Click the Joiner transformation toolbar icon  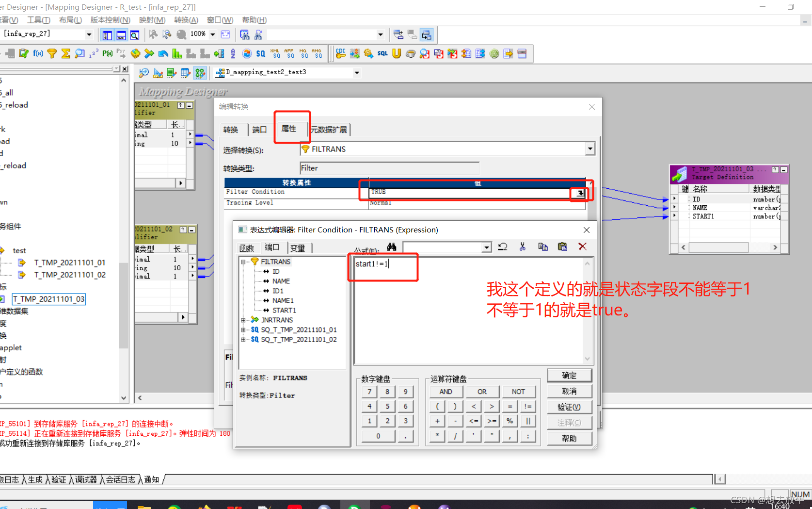149,53
